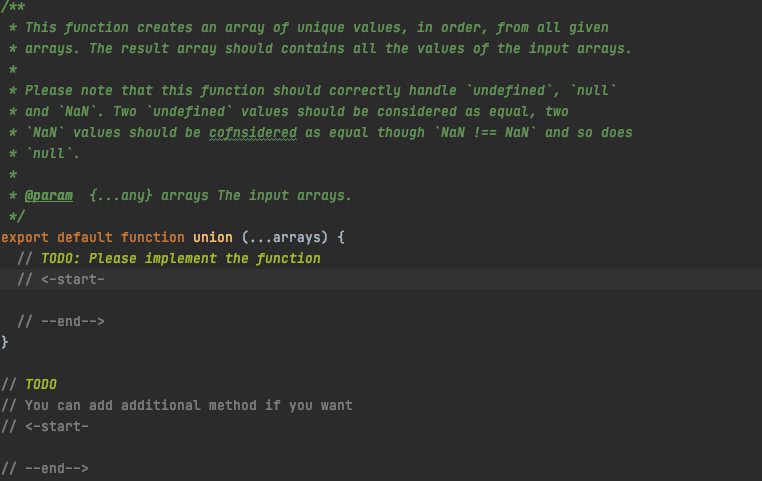This screenshot has width=762, height=481.
Task: Click the '{...any}' type in JSDoc
Action: tap(121, 195)
